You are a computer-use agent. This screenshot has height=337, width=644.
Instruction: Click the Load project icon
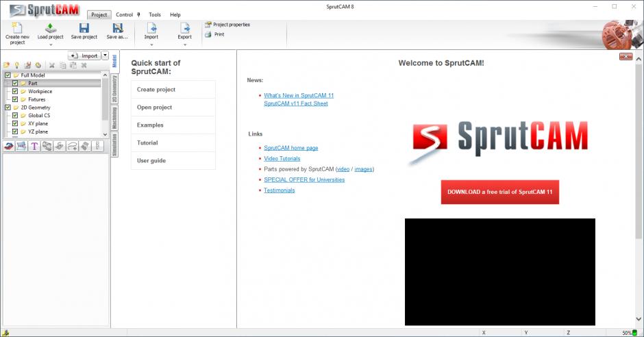click(51, 28)
